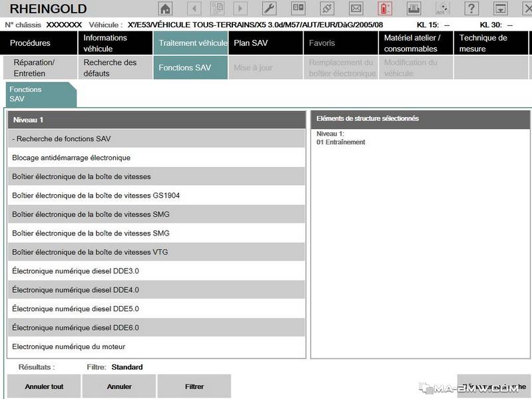The width and height of the screenshot is (532, 399).
Task: Select Electronique numérique du moteur row
Action: pyautogui.click(x=156, y=346)
